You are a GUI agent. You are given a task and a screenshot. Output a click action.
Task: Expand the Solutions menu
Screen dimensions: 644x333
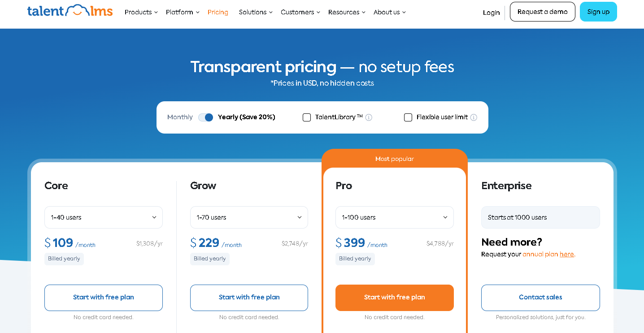tap(256, 12)
